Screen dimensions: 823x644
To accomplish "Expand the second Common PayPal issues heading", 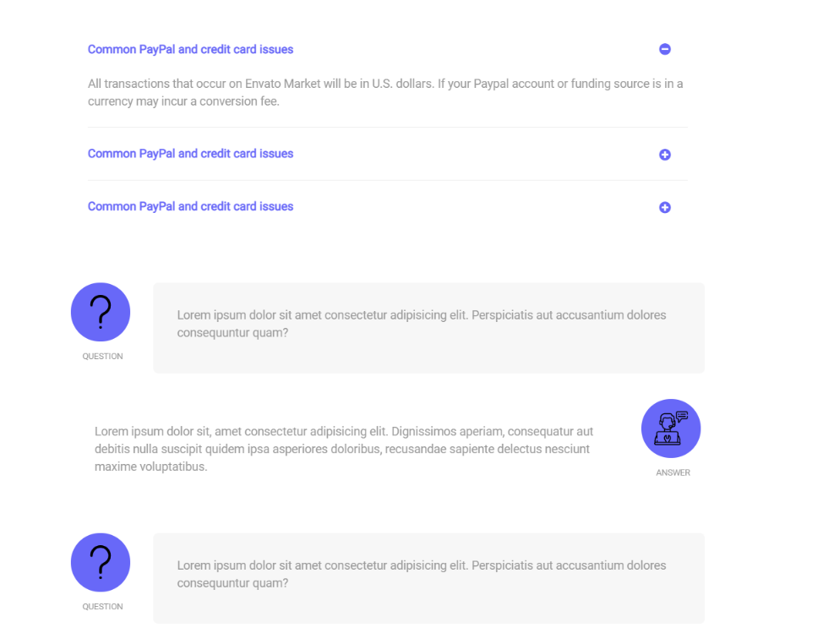I will point(190,154).
